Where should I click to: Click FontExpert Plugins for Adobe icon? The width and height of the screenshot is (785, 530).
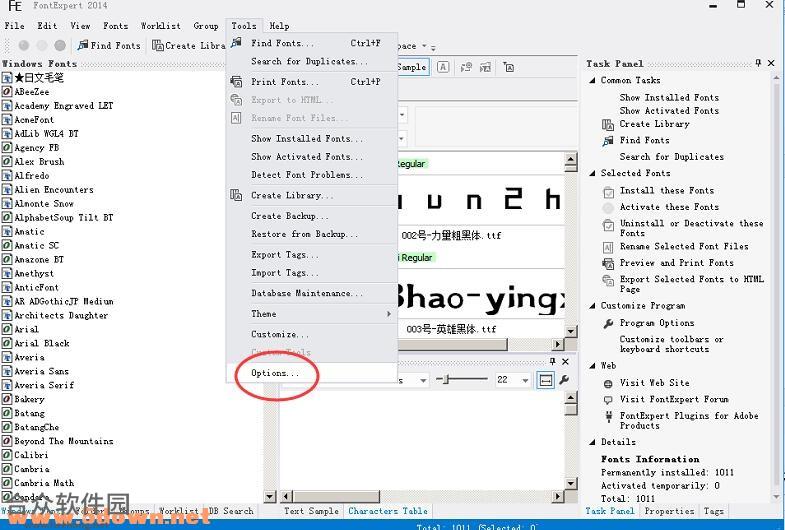(x=609, y=416)
